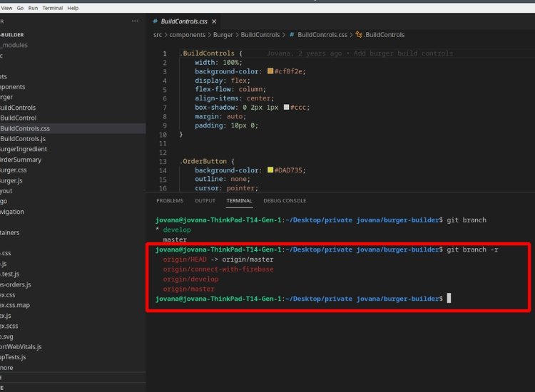The width and height of the screenshot is (535, 392).
Task: Click the components breadcrumb
Action: 188,35
